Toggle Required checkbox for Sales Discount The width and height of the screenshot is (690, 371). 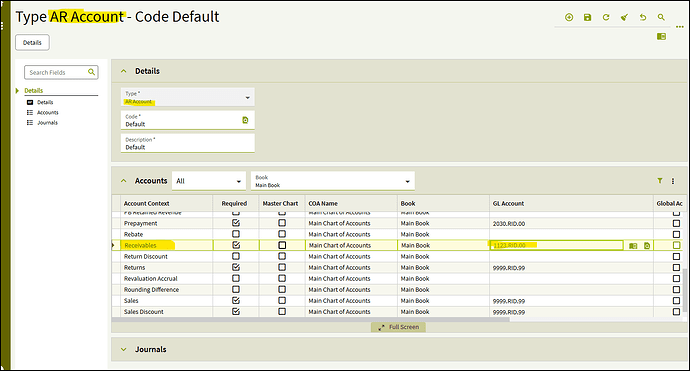[x=236, y=312]
